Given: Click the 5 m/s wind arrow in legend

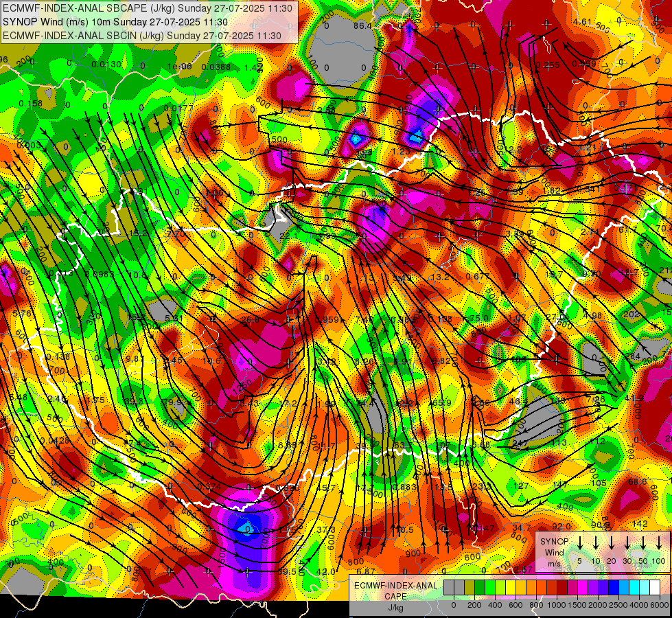Looking at the screenshot, I should pos(580,542).
